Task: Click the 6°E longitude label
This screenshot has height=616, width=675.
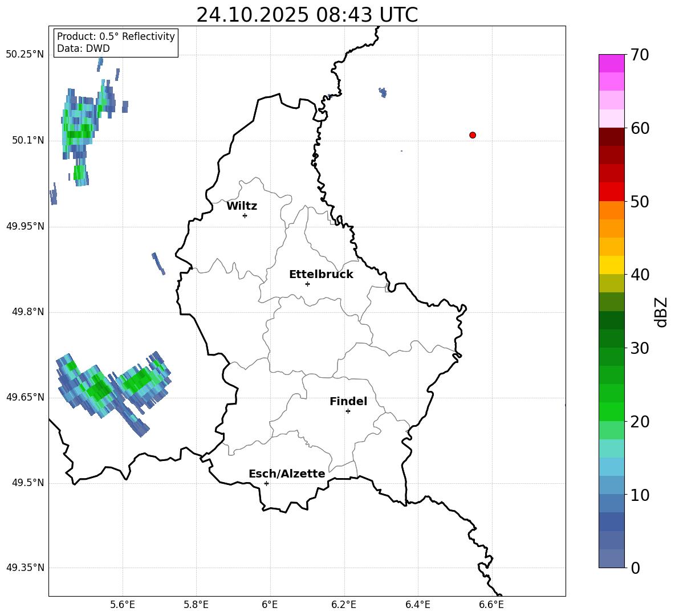Action: click(x=270, y=605)
